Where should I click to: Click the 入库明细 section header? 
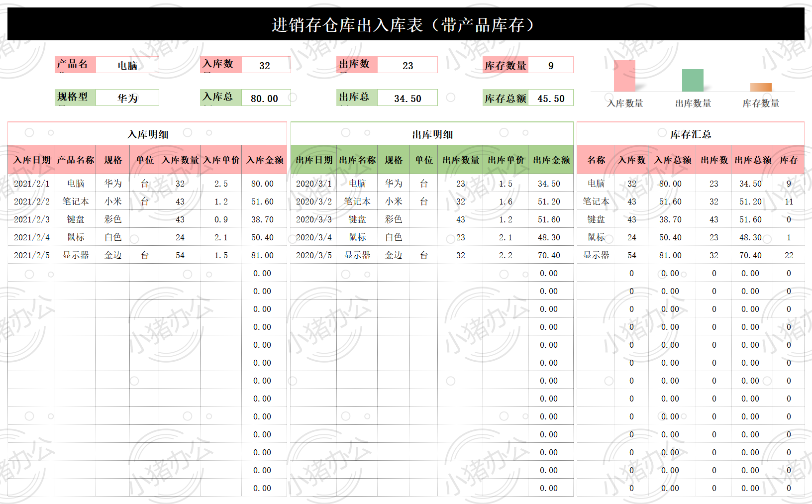point(147,134)
